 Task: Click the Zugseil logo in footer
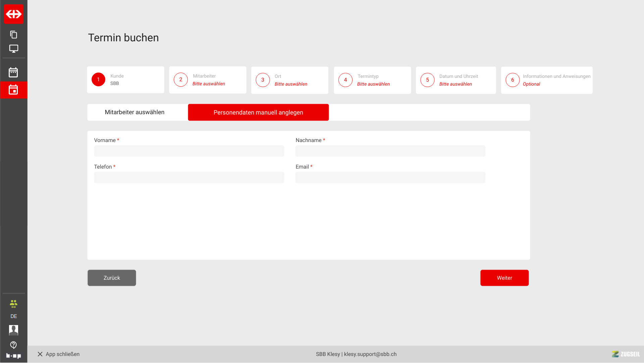pyautogui.click(x=626, y=354)
